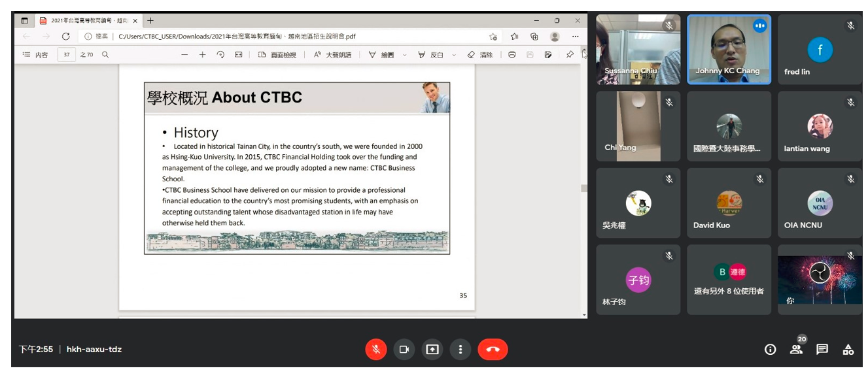Screen dimensions: 868x379
Task: Click the PDF viewer vertical scrollbar thumb
Action: pos(583,188)
